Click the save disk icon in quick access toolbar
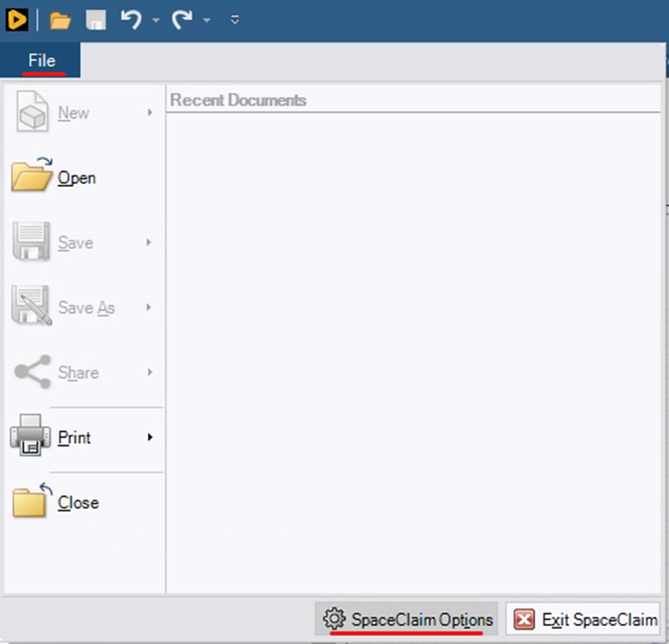Image resolution: width=669 pixels, height=644 pixels. point(96,20)
